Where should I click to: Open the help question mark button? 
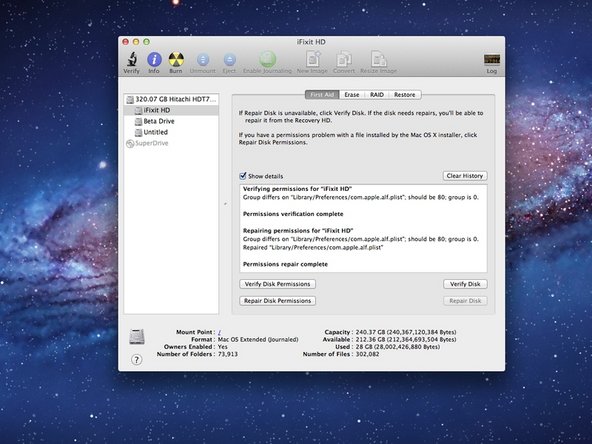(x=137, y=360)
